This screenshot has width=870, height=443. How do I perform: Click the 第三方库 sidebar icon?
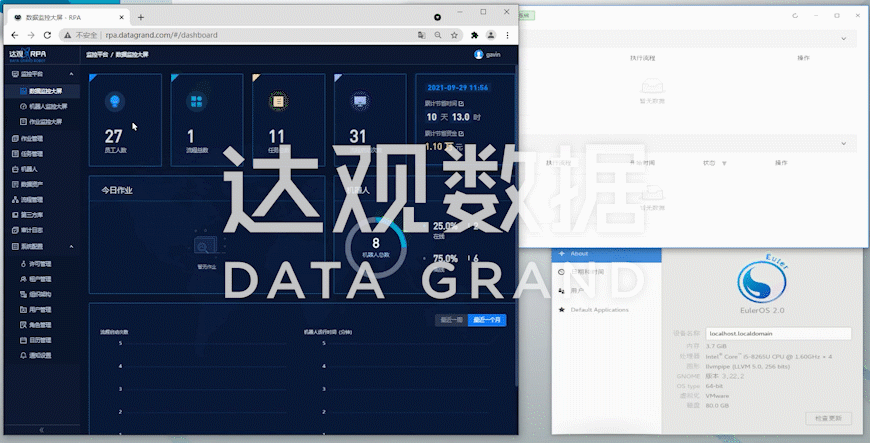(x=16, y=215)
